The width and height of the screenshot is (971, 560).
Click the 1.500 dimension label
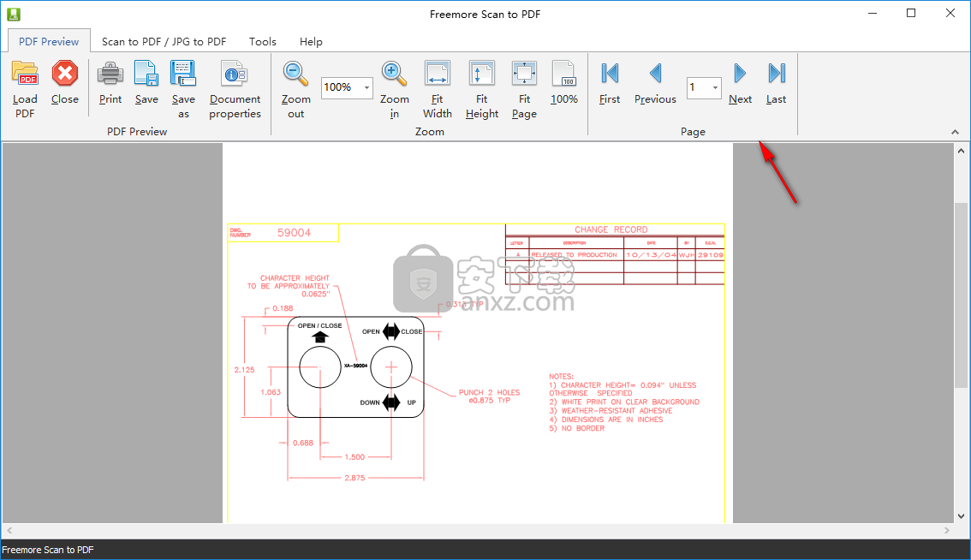click(354, 457)
